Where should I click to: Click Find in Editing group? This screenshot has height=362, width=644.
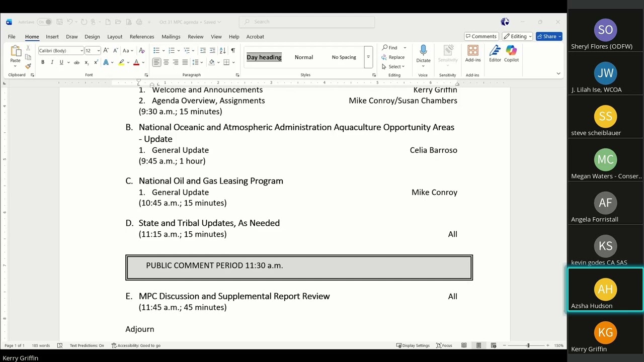[390, 48]
